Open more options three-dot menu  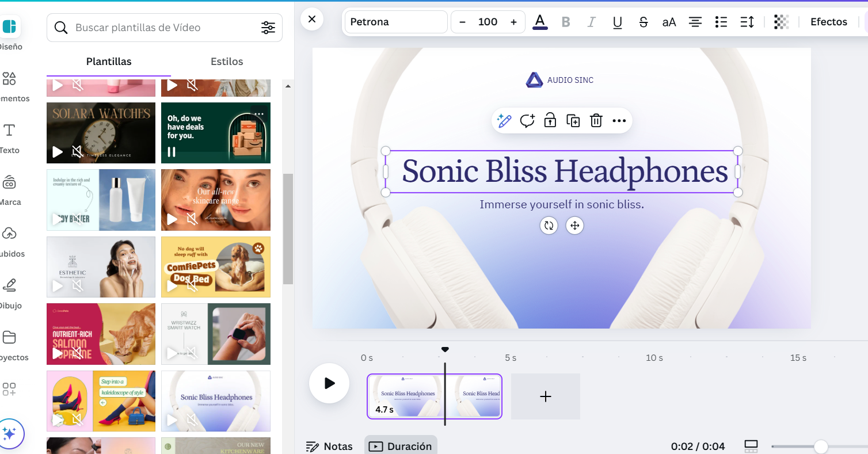coord(619,121)
